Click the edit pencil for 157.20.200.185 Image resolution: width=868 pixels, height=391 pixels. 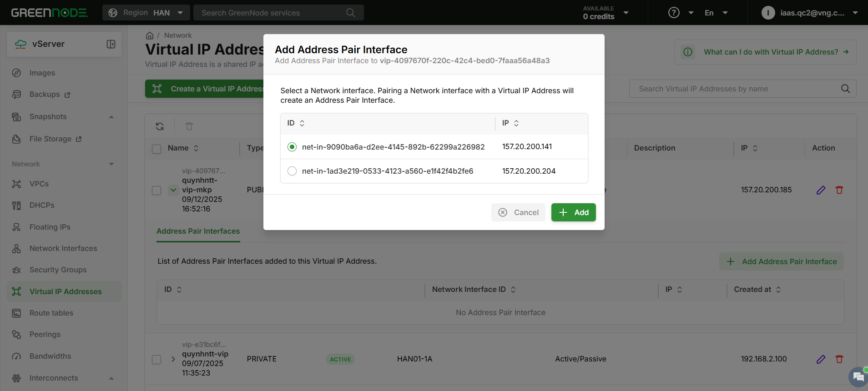pos(821,190)
